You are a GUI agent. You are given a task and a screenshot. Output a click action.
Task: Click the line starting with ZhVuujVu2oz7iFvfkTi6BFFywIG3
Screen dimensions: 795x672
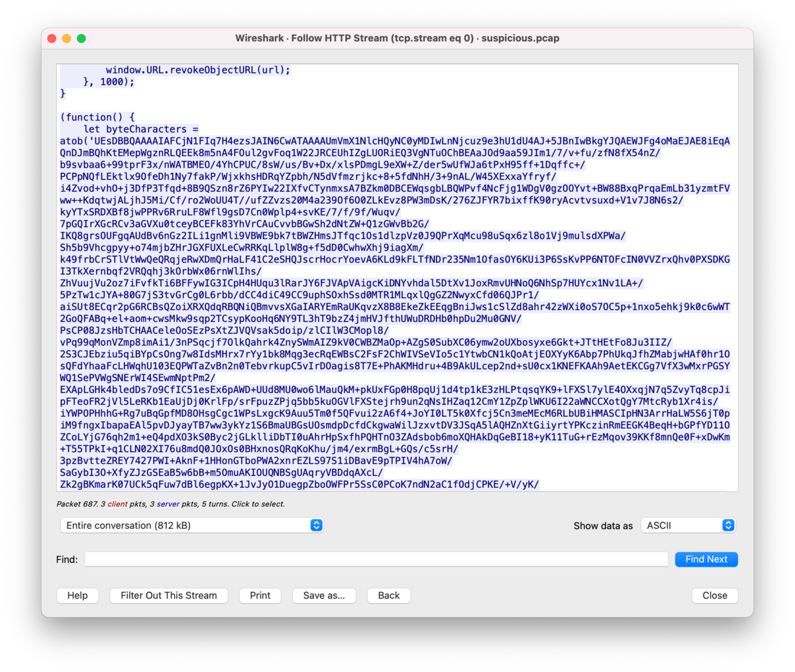[x=351, y=283]
